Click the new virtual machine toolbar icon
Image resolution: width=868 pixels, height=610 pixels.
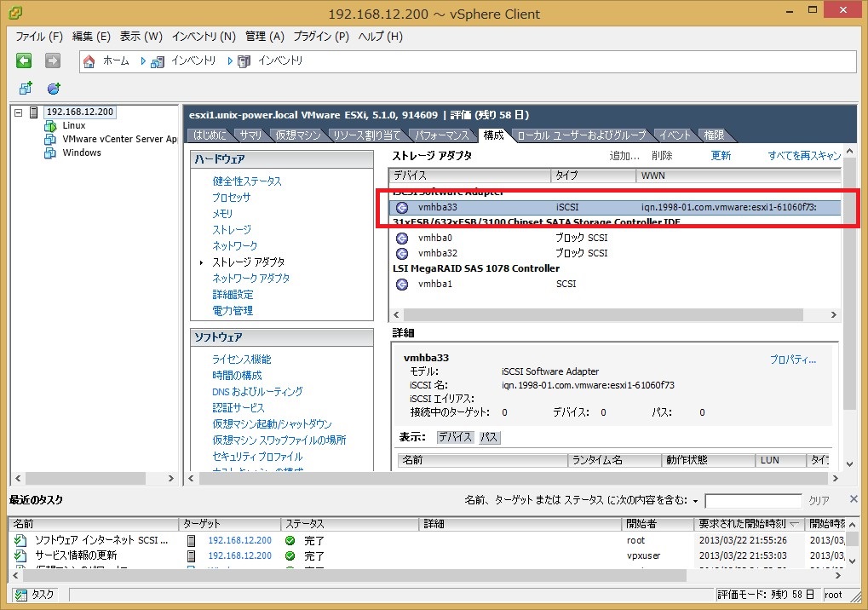(26, 88)
